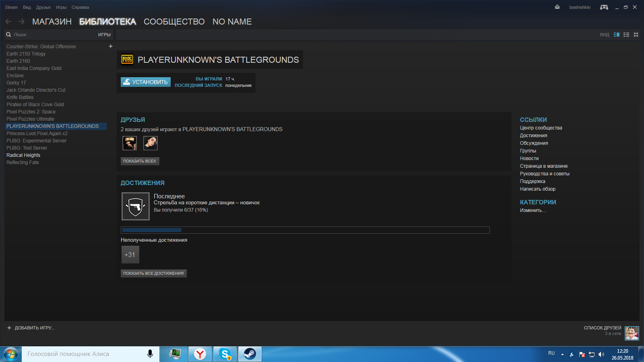This screenshot has width=644, height=362.
Task: Open Достижения link in links panel
Action: coord(533,136)
